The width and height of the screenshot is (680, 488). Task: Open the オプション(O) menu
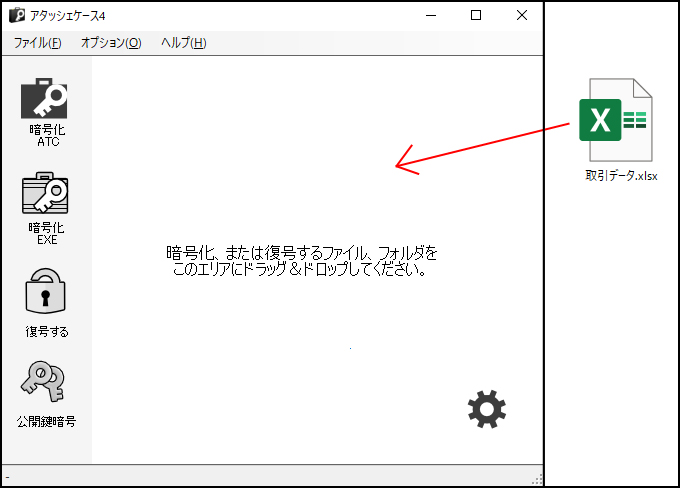(111, 43)
